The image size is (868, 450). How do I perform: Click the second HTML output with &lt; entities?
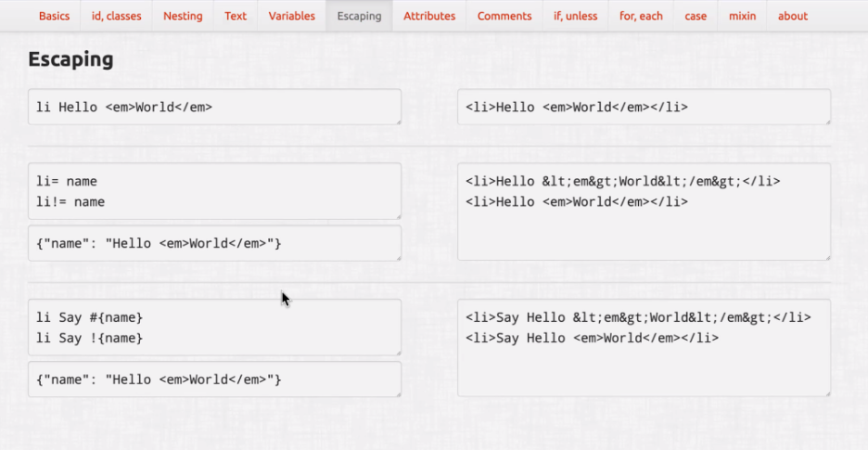644,212
